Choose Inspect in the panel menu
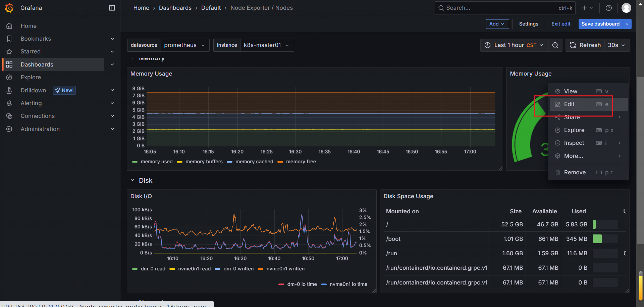The width and height of the screenshot is (644, 307). coord(574,143)
